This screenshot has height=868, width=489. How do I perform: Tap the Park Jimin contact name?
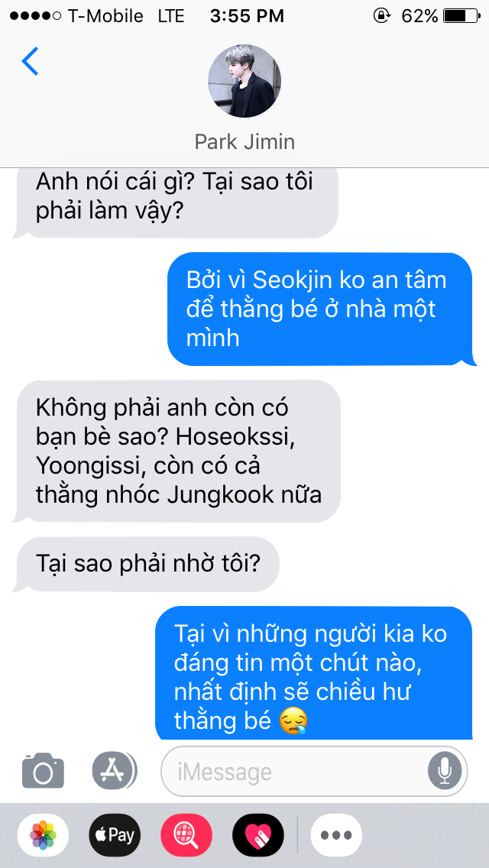(244, 141)
